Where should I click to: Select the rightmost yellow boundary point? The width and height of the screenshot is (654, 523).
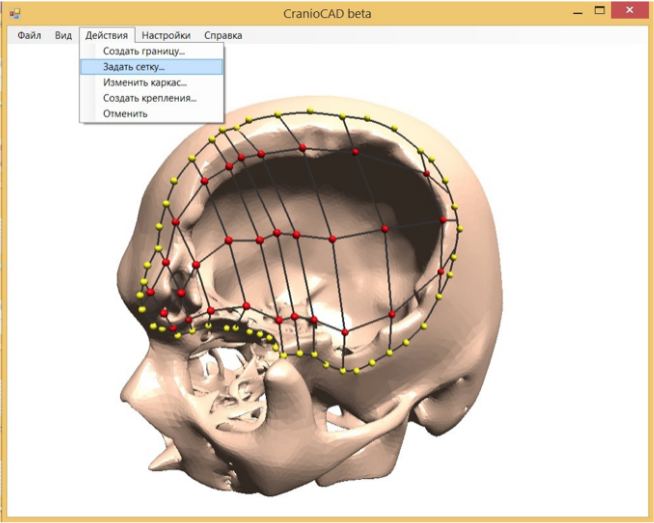[460, 229]
